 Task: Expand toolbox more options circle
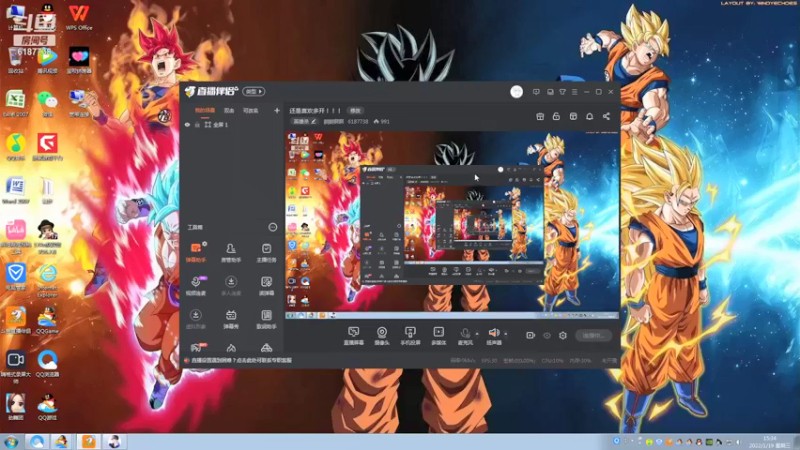[272, 227]
